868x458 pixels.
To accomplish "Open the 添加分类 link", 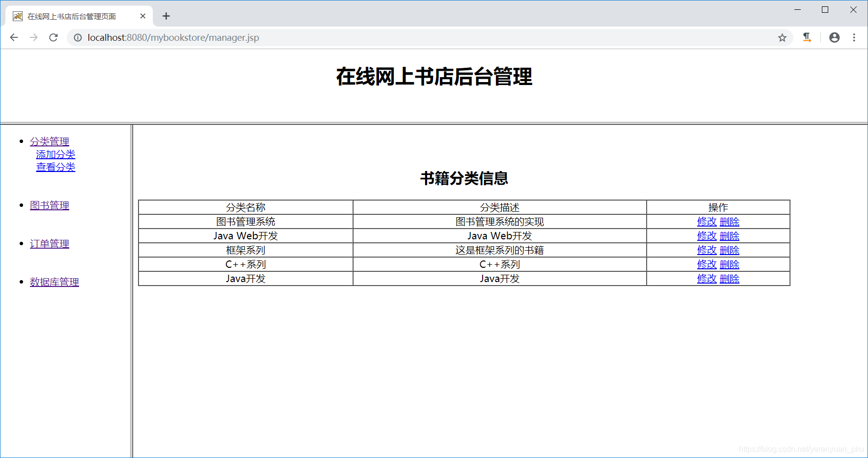I will click(55, 154).
